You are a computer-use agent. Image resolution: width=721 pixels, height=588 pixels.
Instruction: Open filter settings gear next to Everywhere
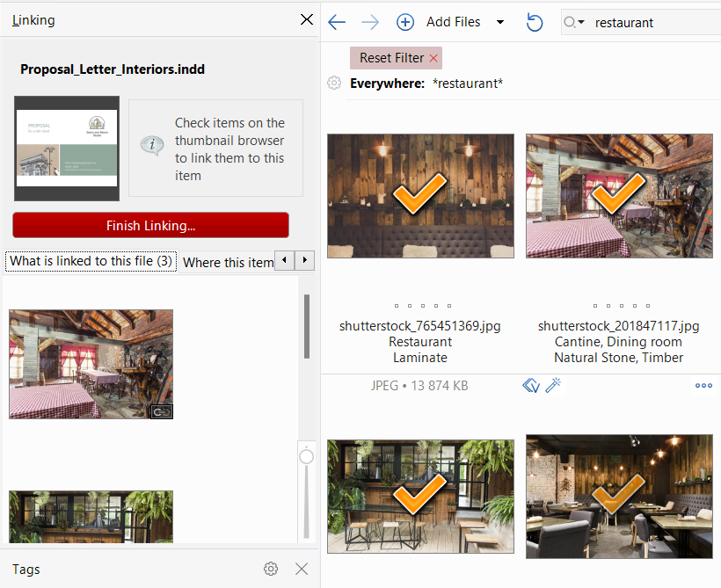pos(334,83)
